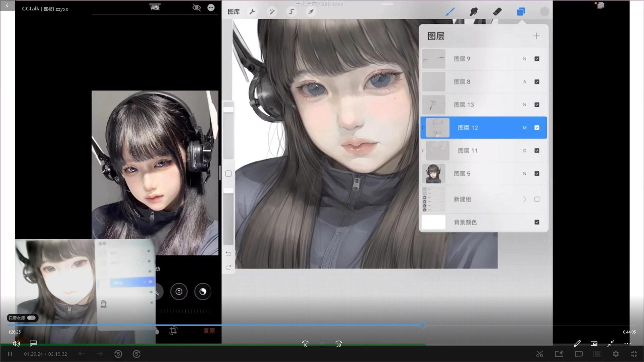Click the Procreate undo arrow
This screenshot has width=644, height=362.
coord(228,254)
